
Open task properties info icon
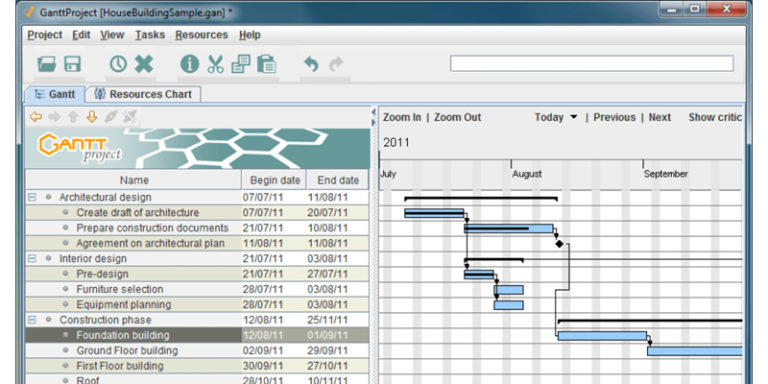(190, 64)
